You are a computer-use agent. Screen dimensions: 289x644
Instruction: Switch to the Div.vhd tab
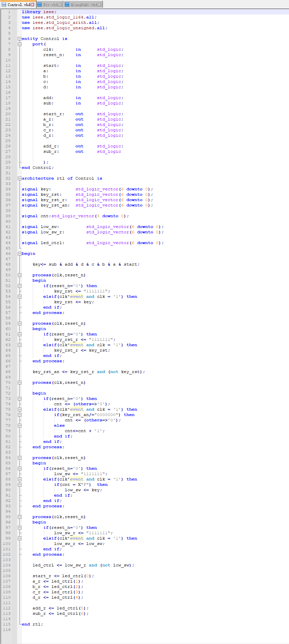50,4
